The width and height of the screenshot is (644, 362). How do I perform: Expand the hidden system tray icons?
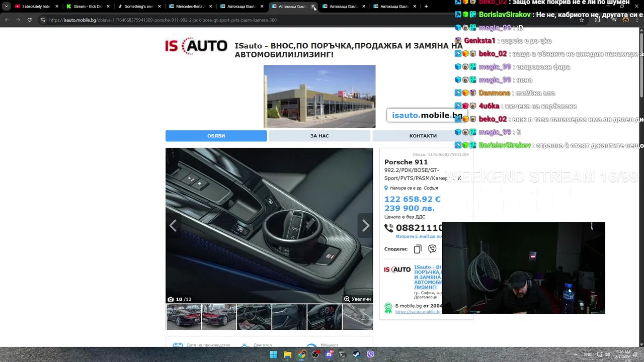coord(576,354)
